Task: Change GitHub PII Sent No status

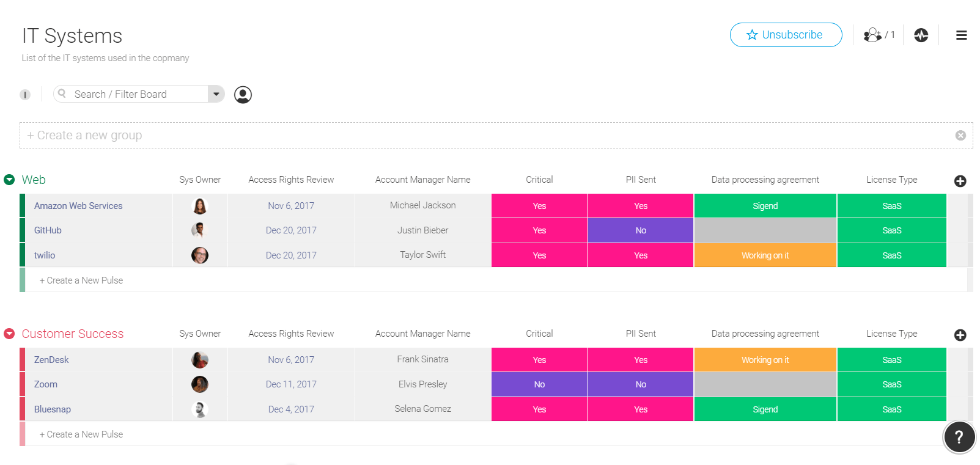Action: (641, 230)
